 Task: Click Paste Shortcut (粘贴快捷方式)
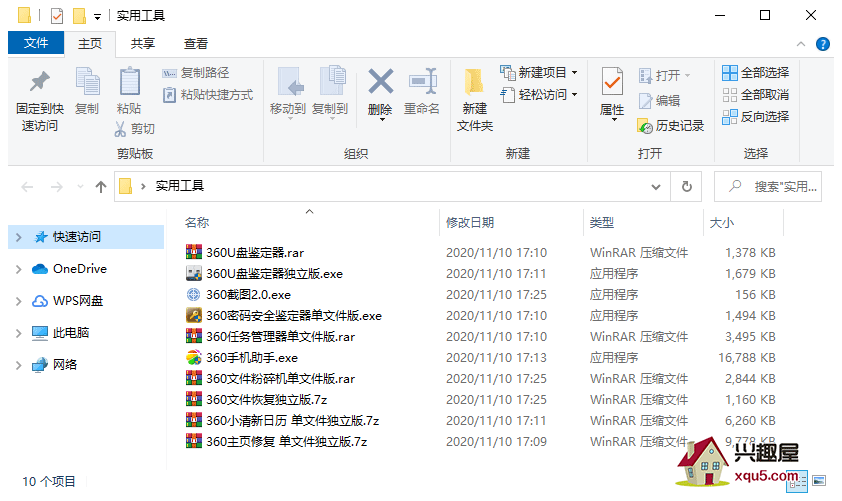(208, 95)
